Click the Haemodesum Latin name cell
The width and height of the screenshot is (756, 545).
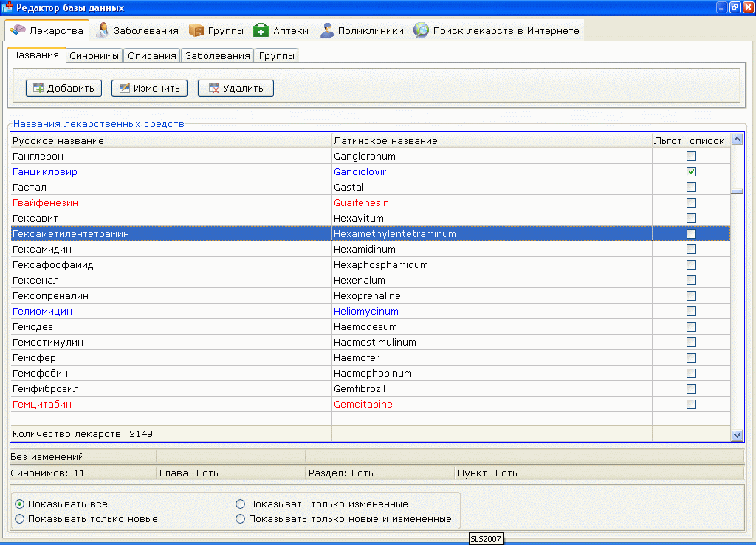[492, 326]
